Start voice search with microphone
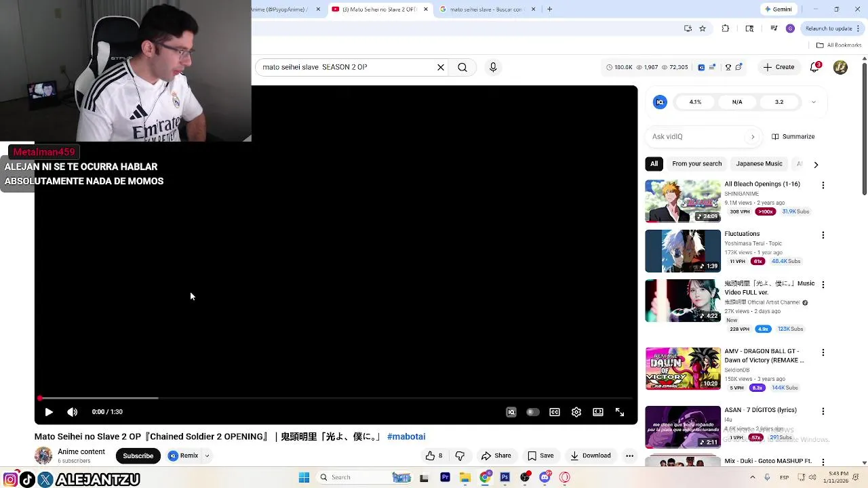The width and height of the screenshot is (868, 488). [x=493, y=67]
